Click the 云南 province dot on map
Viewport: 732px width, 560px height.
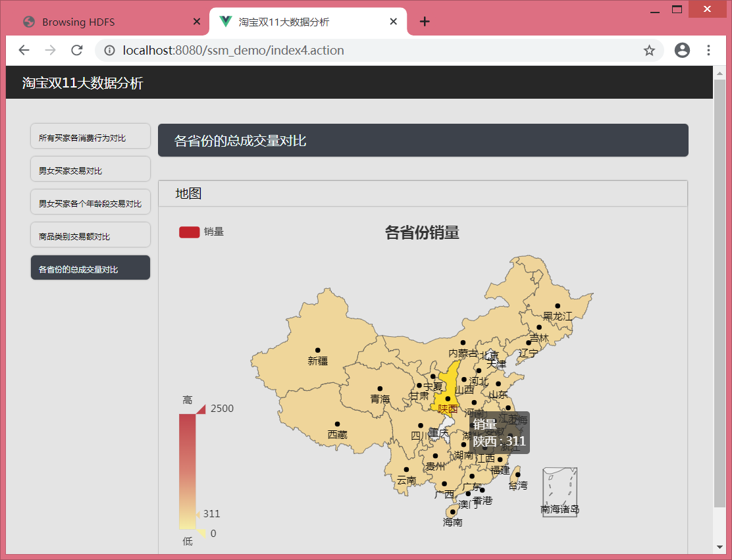coord(406,469)
